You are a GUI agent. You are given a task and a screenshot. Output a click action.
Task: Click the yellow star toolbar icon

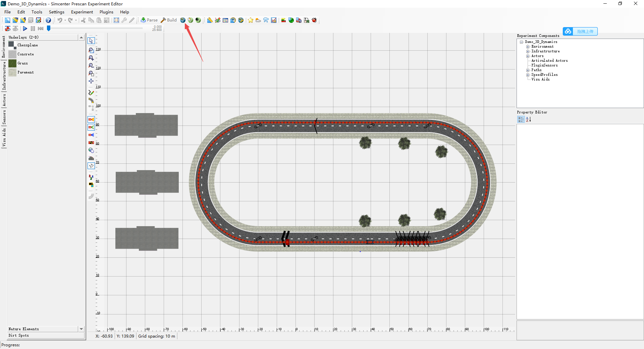tap(251, 20)
